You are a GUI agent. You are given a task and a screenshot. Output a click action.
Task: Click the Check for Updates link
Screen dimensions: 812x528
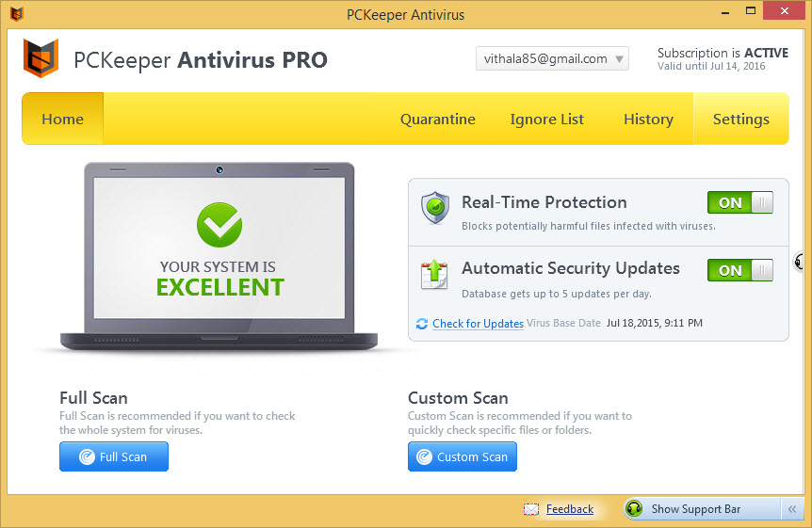click(478, 324)
